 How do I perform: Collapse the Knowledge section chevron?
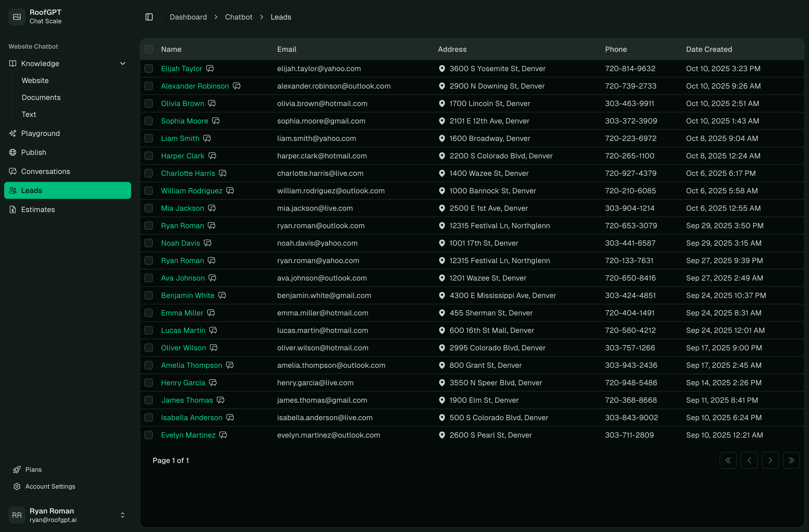click(123, 63)
